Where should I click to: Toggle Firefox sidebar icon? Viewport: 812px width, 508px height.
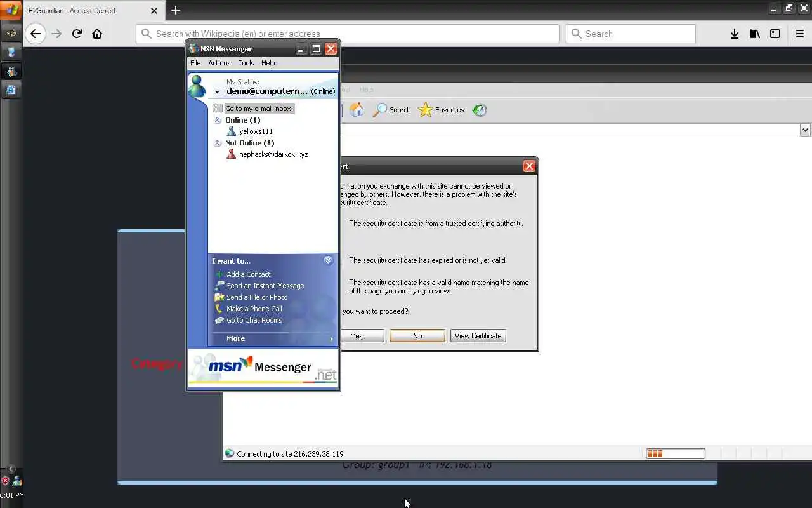click(x=775, y=34)
